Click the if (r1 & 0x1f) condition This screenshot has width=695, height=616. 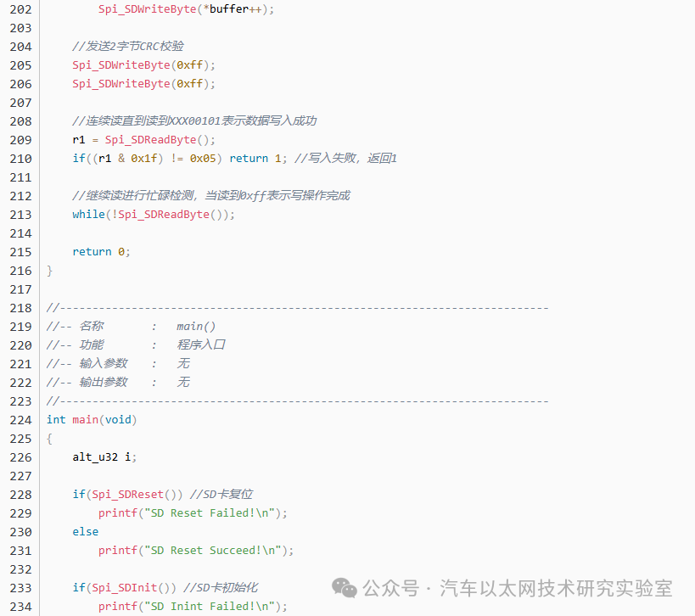pos(147,159)
